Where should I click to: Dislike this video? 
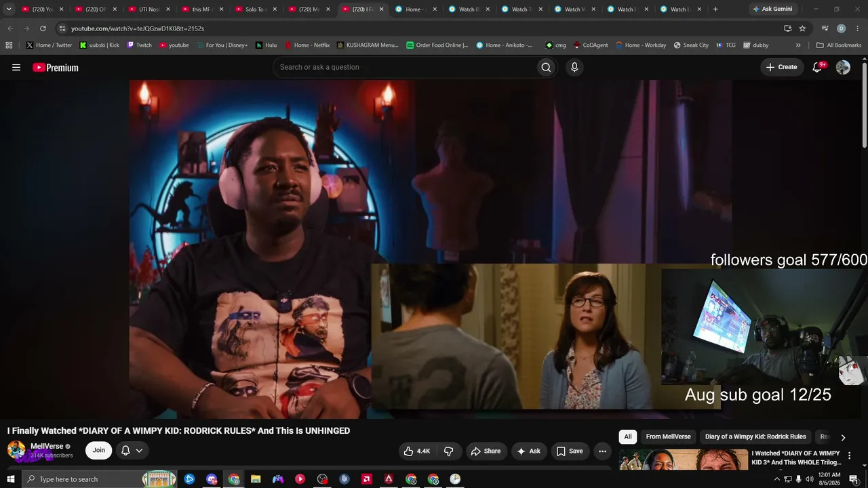click(448, 451)
